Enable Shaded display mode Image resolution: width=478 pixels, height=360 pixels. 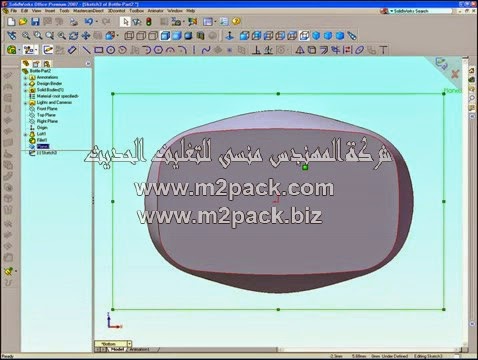(x=177, y=35)
